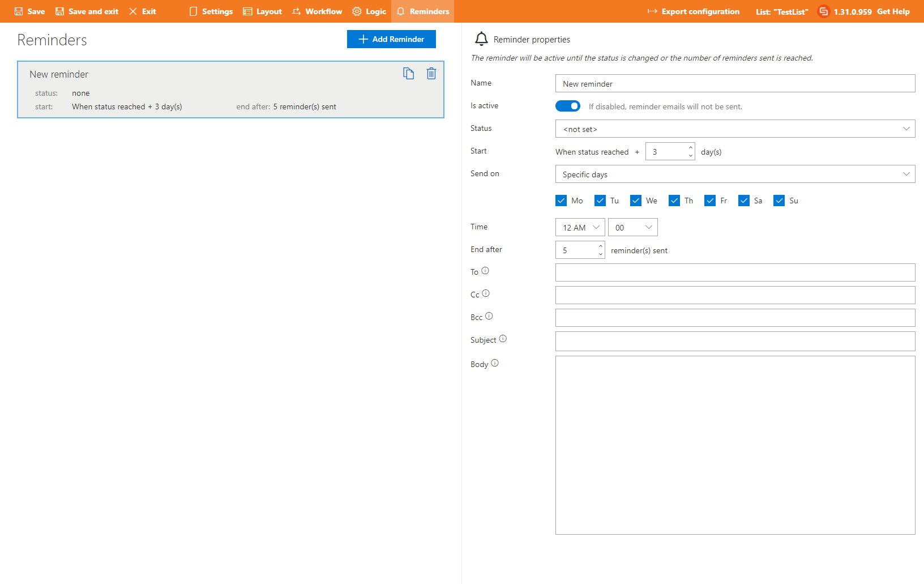Uncheck the Mo day checkbox
Screen dimensions: 924x584
tap(561, 201)
